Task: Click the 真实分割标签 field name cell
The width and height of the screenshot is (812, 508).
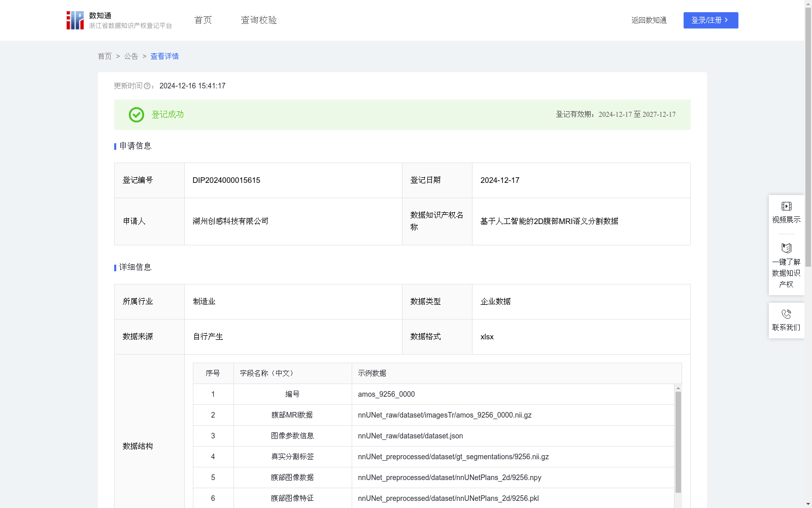Action: pos(292,457)
